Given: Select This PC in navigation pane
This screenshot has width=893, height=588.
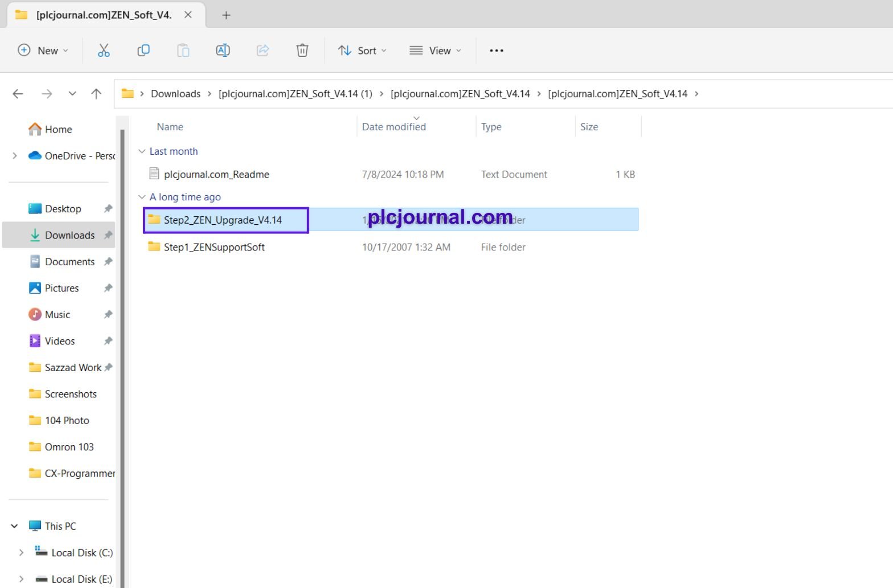Looking at the screenshot, I should click(x=60, y=527).
